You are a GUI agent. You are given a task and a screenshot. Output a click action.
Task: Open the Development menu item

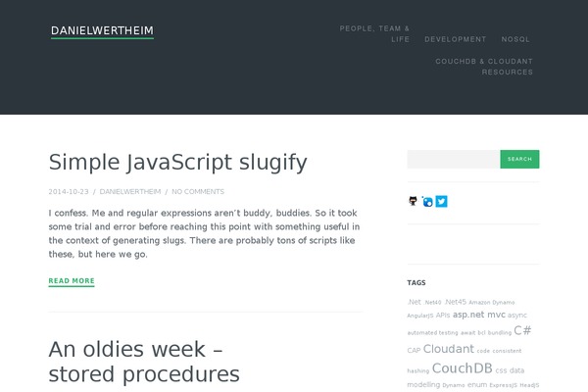[x=456, y=39]
